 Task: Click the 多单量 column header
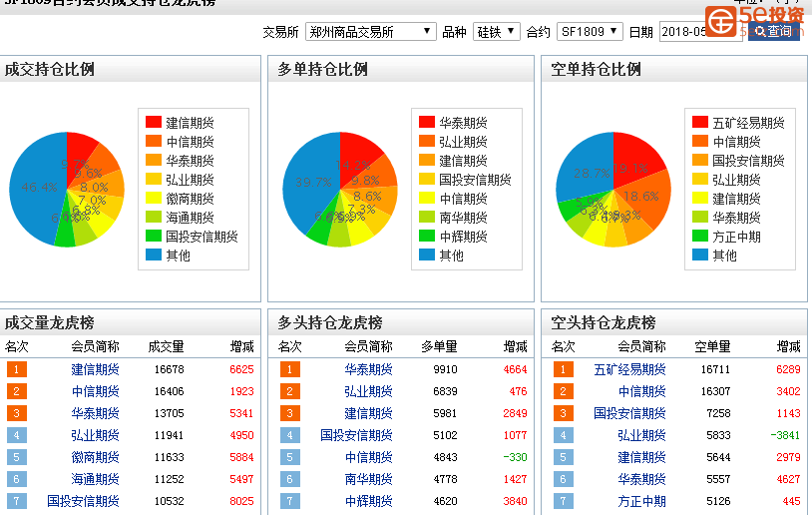[439, 346]
